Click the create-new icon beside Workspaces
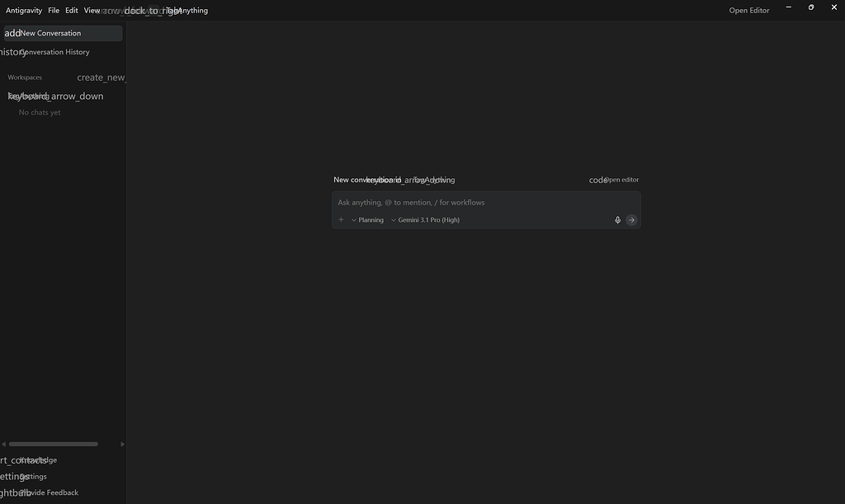 pyautogui.click(x=101, y=78)
